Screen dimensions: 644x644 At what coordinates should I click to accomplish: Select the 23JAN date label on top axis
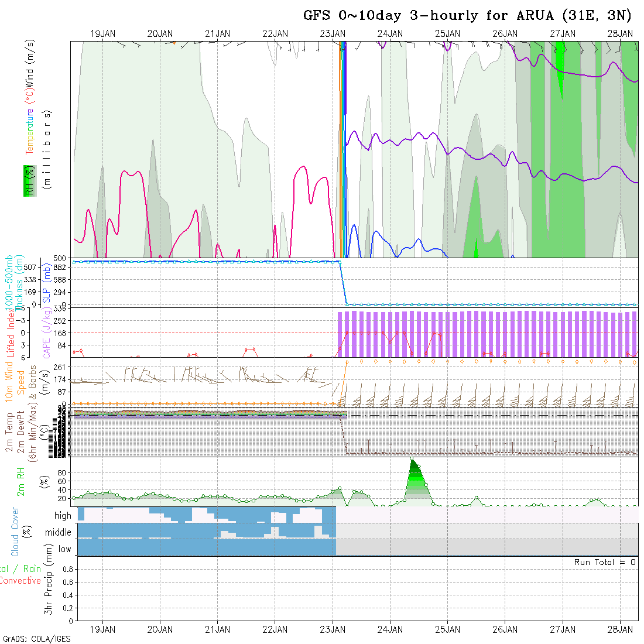click(x=333, y=34)
